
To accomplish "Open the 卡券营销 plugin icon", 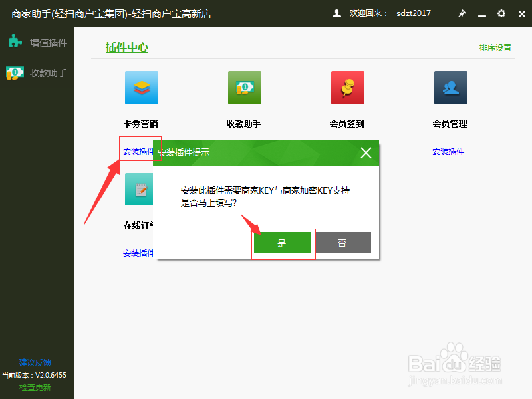I will pyautogui.click(x=141, y=87).
